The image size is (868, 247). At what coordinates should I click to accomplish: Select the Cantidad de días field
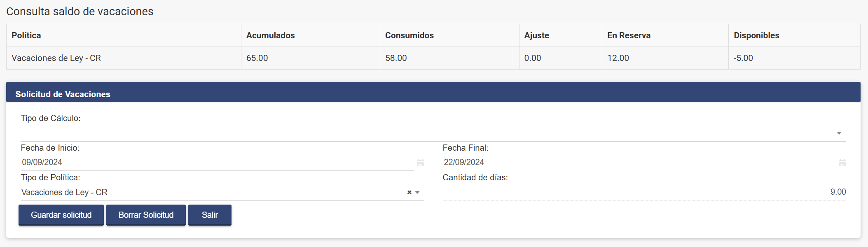644,192
